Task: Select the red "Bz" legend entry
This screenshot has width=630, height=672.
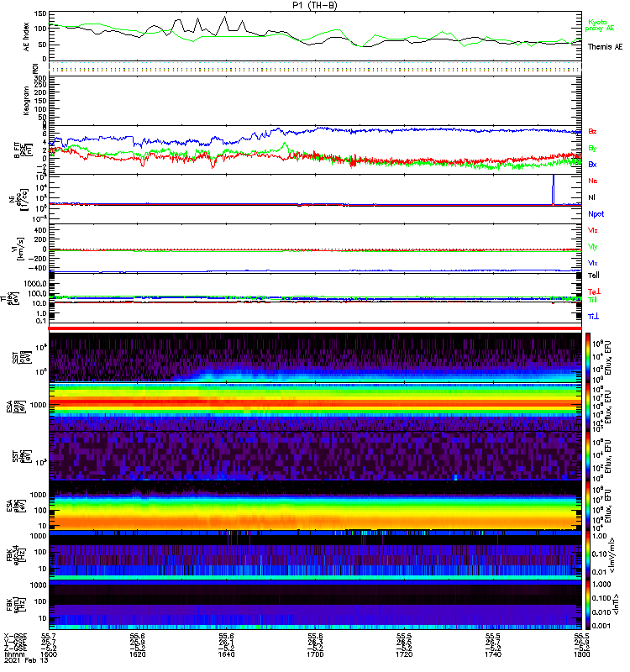Action: [592, 131]
